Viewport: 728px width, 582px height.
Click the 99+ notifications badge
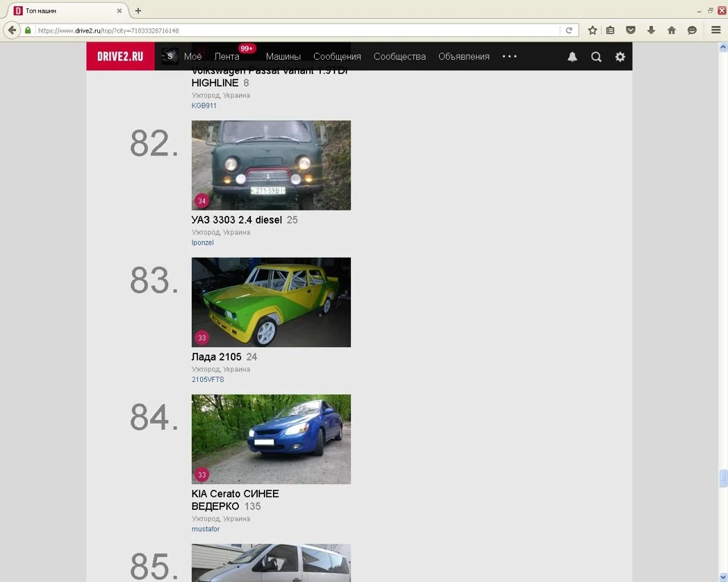point(246,48)
